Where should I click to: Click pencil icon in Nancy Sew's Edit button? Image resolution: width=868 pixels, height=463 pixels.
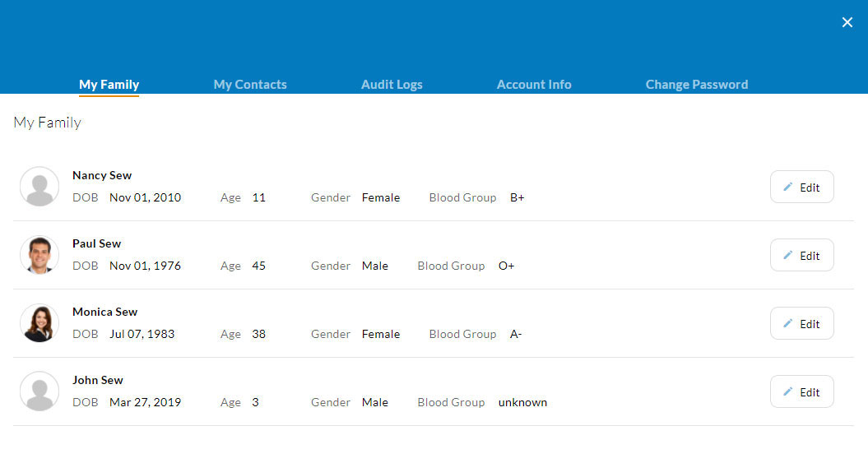[787, 187]
